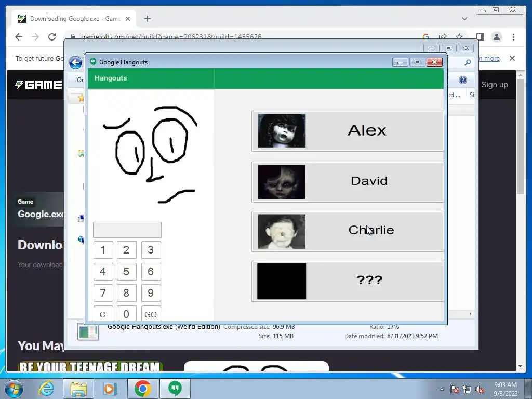The width and height of the screenshot is (532, 399).
Task: Click the Google Hangouts.exe file icon in details pane
Action: click(x=88, y=332)
